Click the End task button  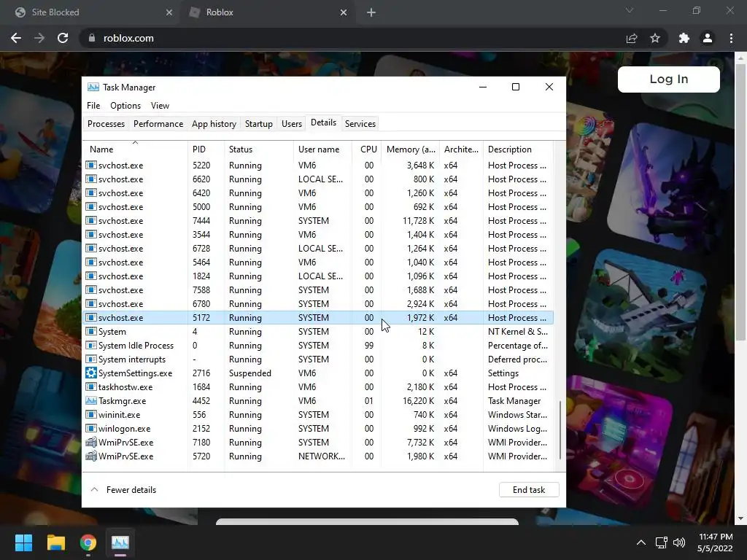(529, 489)
